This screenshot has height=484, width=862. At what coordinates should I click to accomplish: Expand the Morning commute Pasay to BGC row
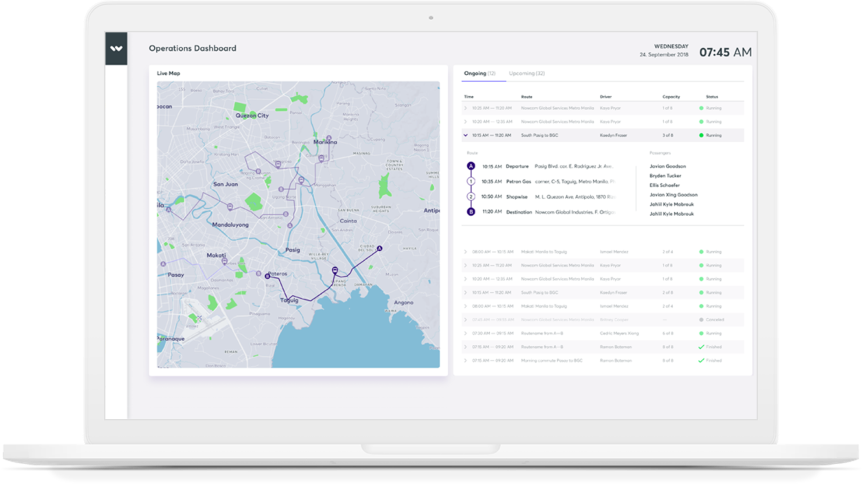[466, 359]
